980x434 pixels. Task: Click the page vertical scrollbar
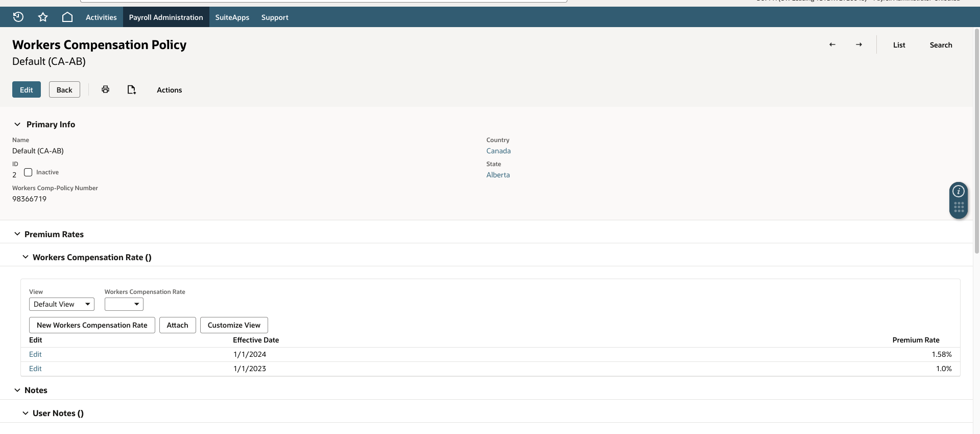(x=976, y=141)
